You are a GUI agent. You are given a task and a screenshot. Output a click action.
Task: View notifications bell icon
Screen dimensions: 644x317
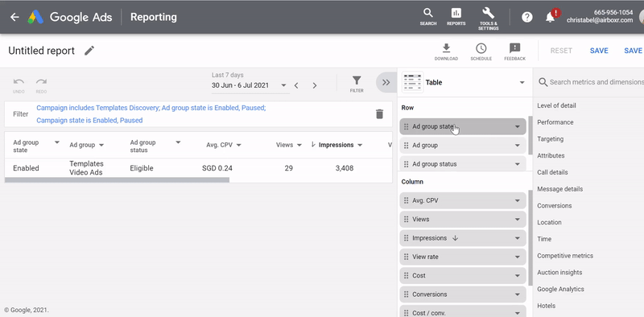(551, 17)
